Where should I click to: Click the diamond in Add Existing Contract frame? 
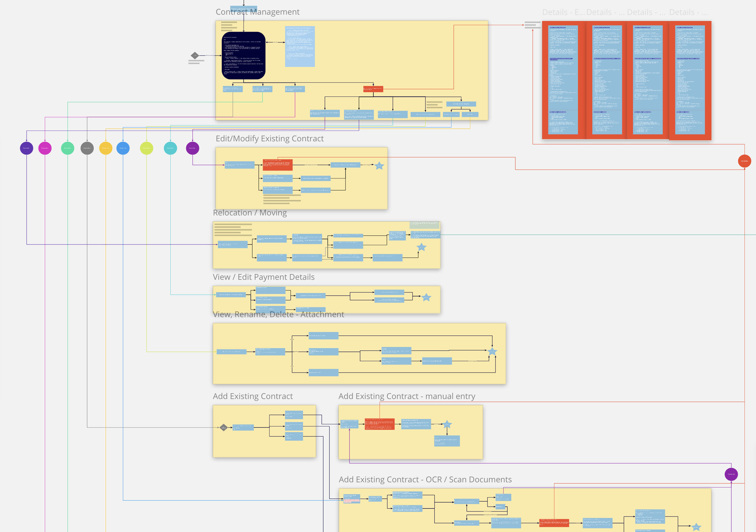pos(223,428)
